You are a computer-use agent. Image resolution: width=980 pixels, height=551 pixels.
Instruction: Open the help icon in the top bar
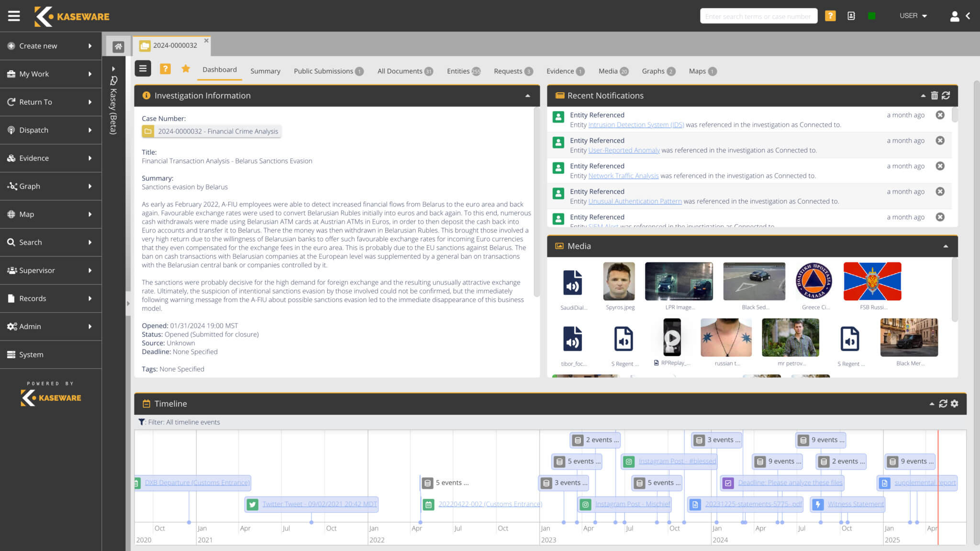point(830,16)
